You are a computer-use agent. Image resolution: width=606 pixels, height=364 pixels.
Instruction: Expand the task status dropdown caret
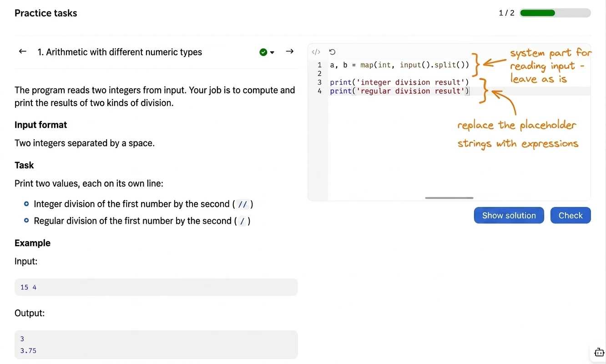point(272,52)
